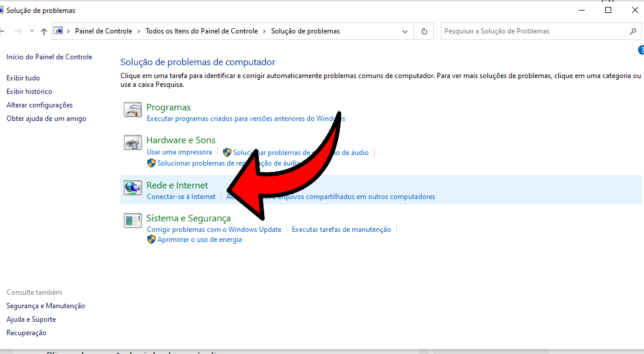
Task: Open Início do Painel de Controle
Action: [49, 57]
